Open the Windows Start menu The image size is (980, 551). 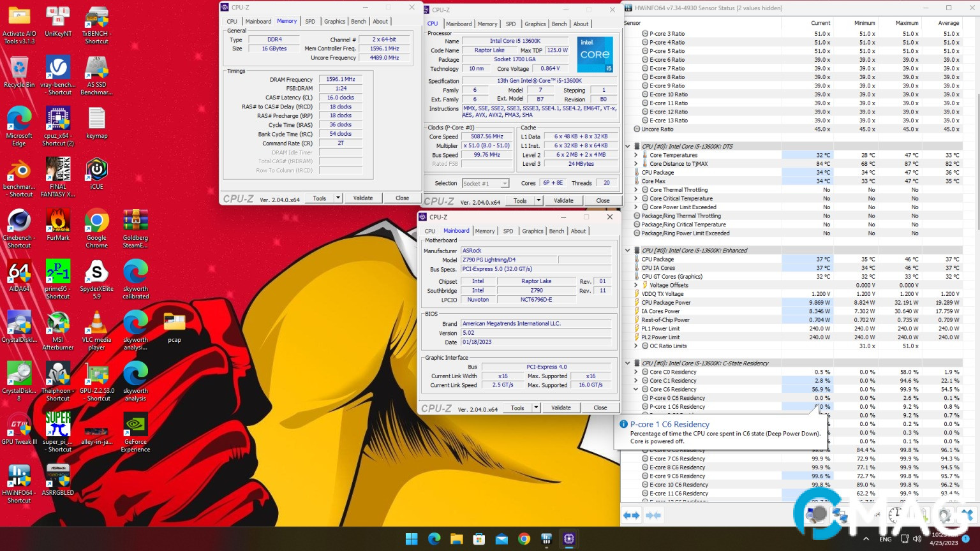412,539
